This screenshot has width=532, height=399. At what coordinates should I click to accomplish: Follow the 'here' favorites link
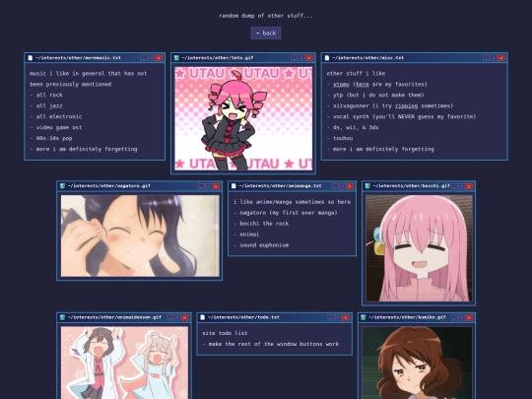pyautogui.click(x=362, y=84)
